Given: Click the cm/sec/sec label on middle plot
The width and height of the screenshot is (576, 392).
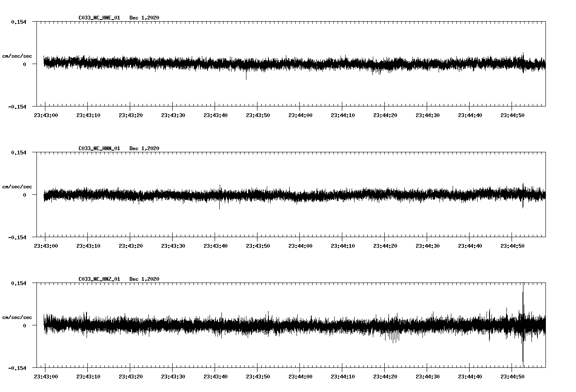Looking at the screenshot, I should [17, 186].
